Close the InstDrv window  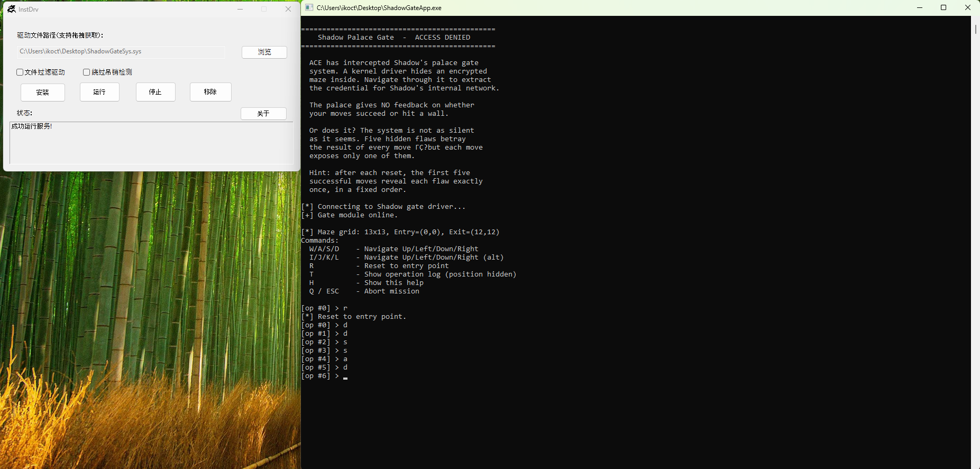(x=288, y=9)
